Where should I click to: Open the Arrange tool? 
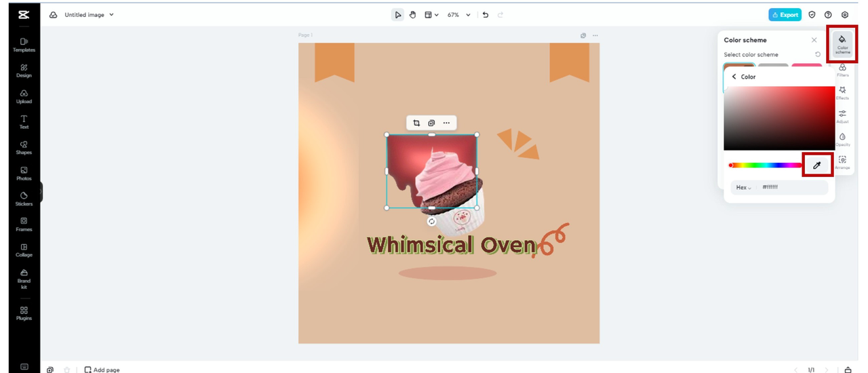click(x=842, y=163)
